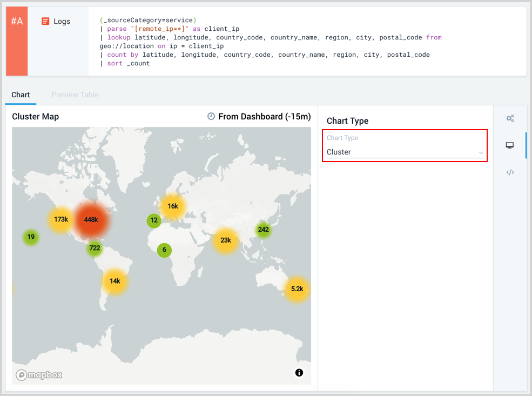Click the 16k cluster over Europe
Viewport: 532px width, 396px height.
point(173,206)
